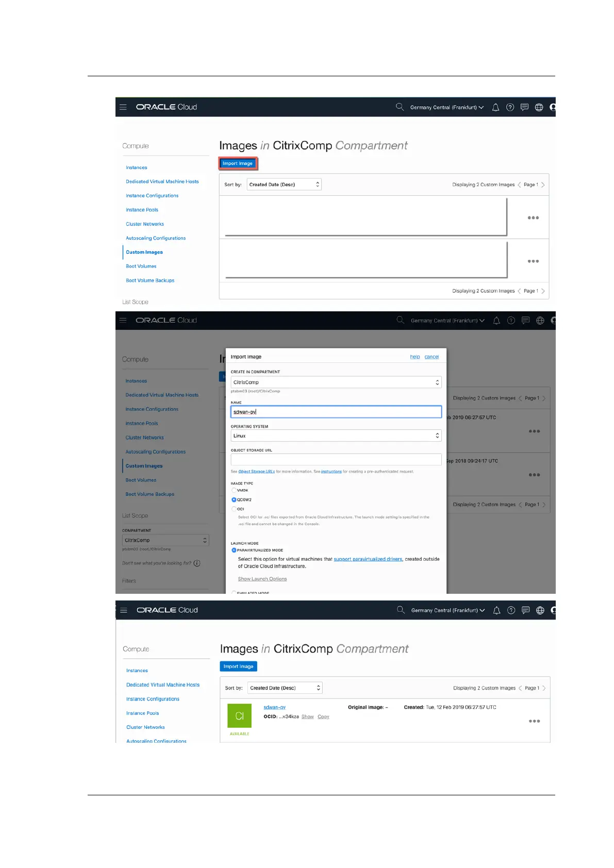Screen dimensions: 614x868
Task: Open the chat icon in the highlighted Import Image screenshot
Action: click(x=524, y=107)
